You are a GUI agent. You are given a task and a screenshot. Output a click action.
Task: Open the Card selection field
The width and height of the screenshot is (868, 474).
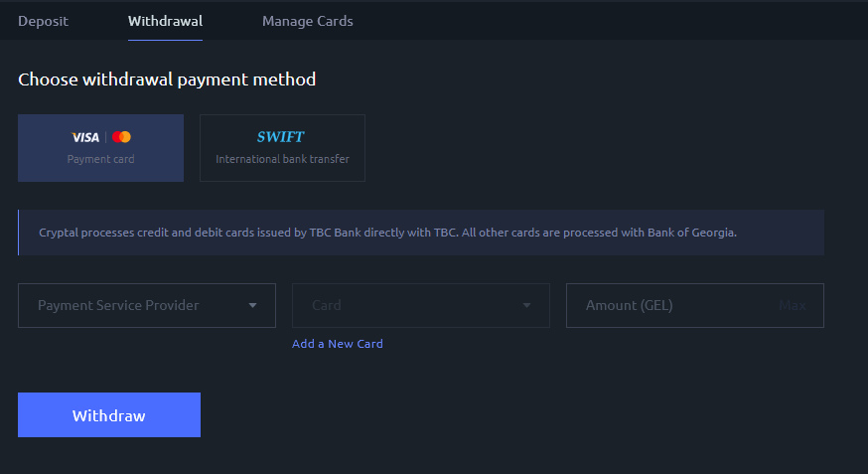tap(421, 306)
